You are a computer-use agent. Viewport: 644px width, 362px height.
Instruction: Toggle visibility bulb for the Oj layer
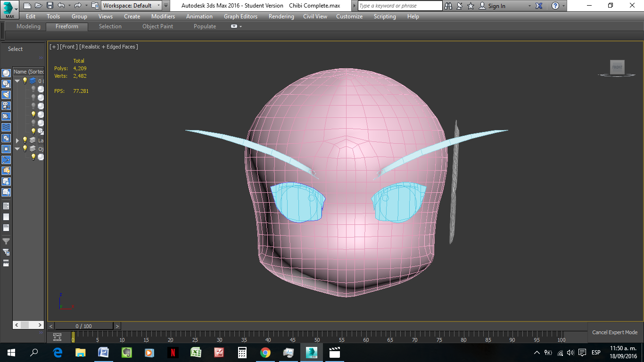coord(25,148)
